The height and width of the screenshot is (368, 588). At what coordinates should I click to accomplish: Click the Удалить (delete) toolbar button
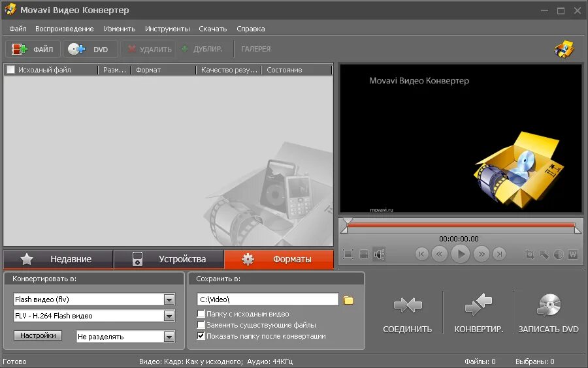click(x=149, y=49)
